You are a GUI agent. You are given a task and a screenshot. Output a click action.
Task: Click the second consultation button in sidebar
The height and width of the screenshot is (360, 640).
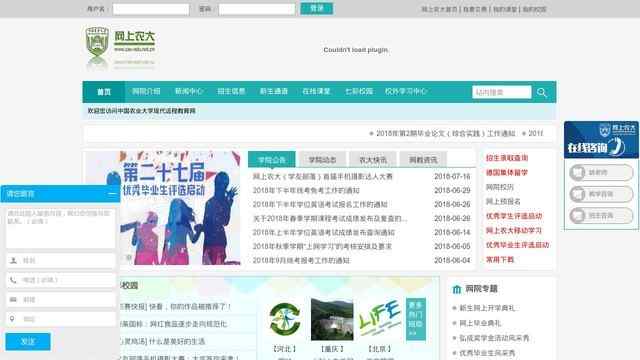click(601, 194)
